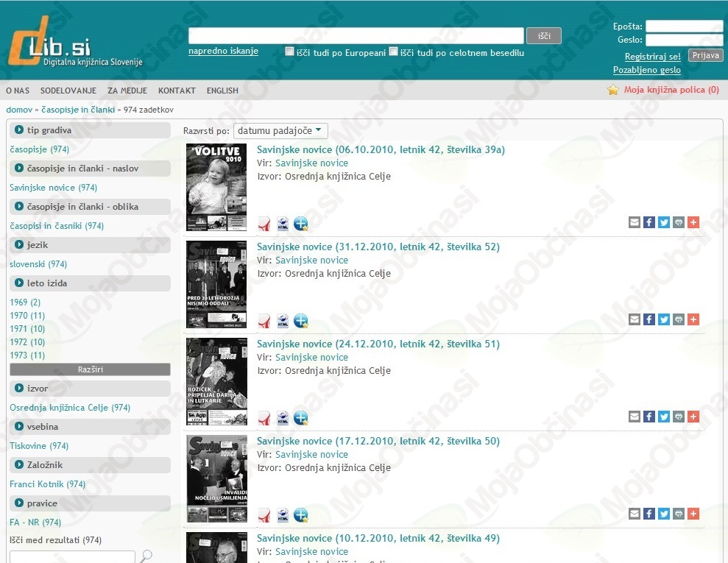Open PDF icon for številka 39a issue
Image resolution: width=728 pixels, height=563 pixels.
tap(264, 224)
